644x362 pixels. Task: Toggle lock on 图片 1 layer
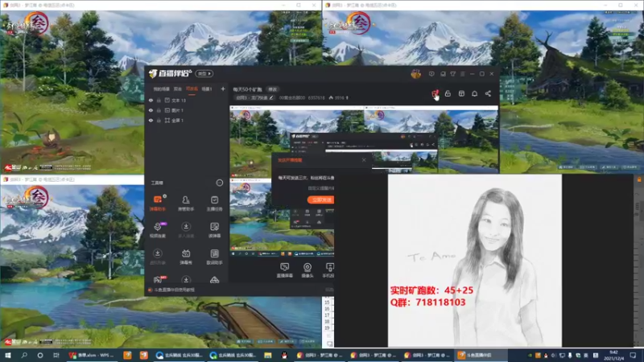[159, 110]
